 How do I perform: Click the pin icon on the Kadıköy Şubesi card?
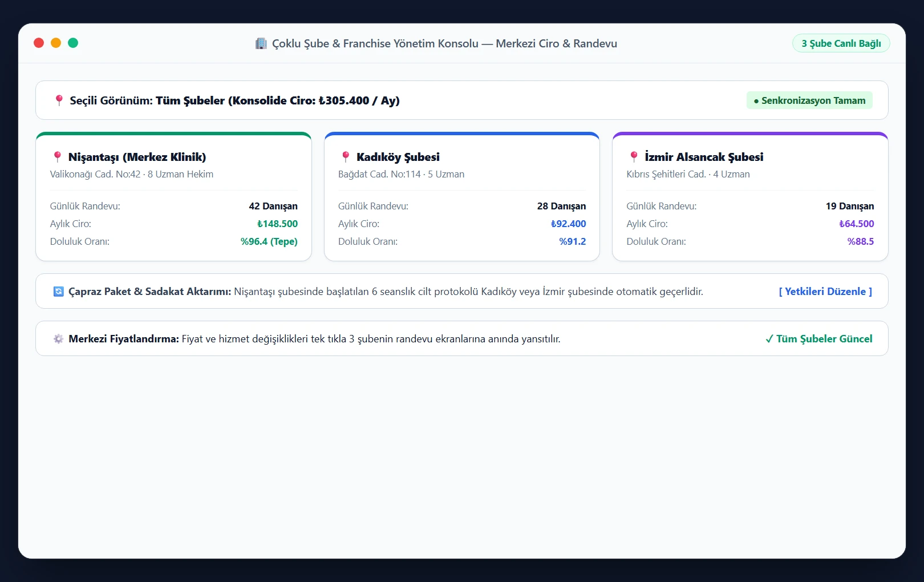click(345, 157)
